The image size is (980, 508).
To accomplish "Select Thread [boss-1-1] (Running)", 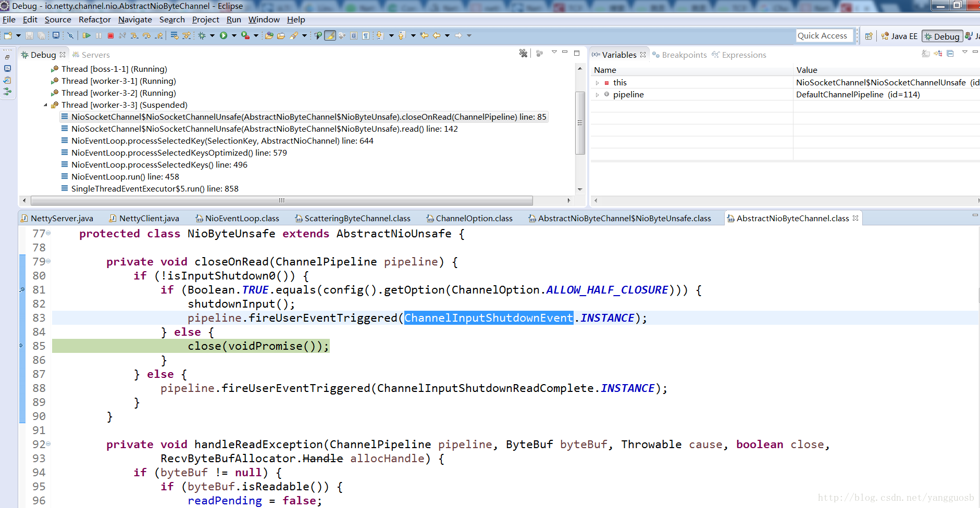I will (114, 69).
